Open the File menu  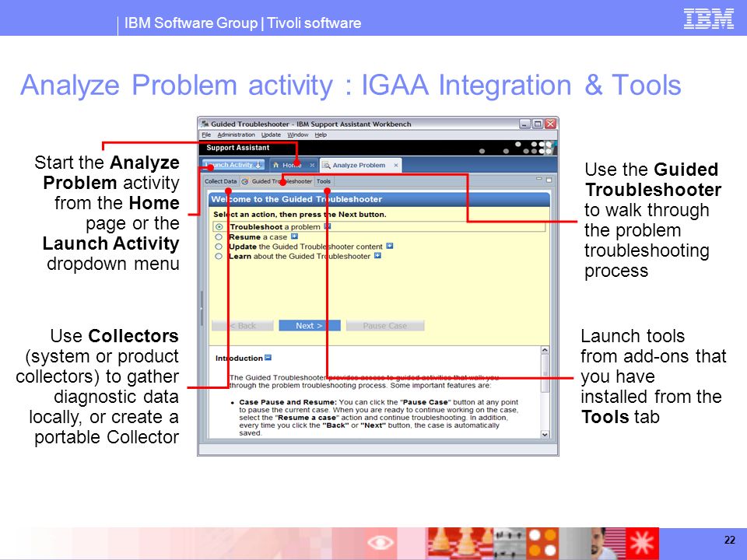tap(206, 135)
